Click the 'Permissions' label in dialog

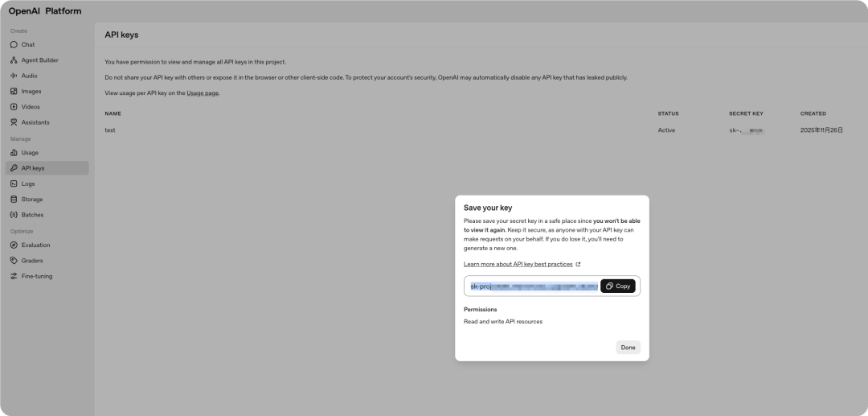coord(480,310)
